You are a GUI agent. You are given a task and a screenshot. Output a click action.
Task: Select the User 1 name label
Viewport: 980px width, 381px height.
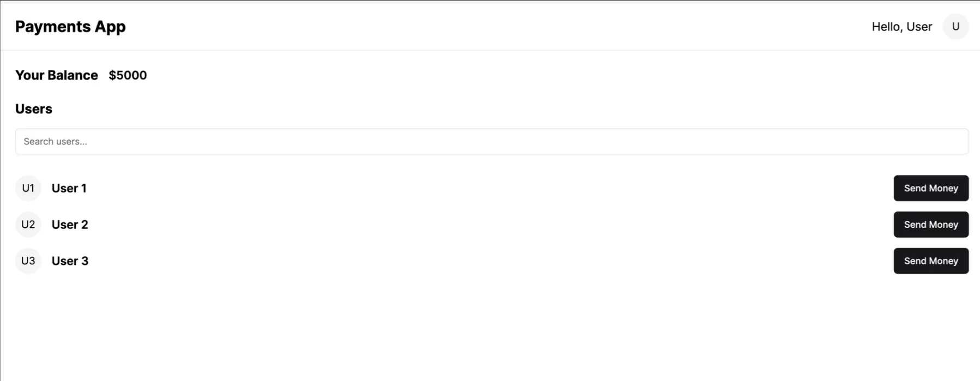69,189
